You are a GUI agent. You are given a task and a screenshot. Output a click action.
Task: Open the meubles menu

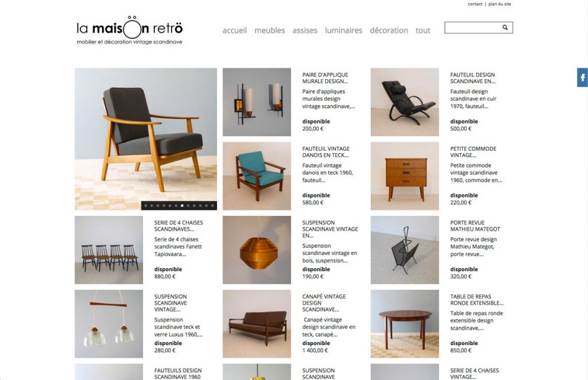(270, 30)
